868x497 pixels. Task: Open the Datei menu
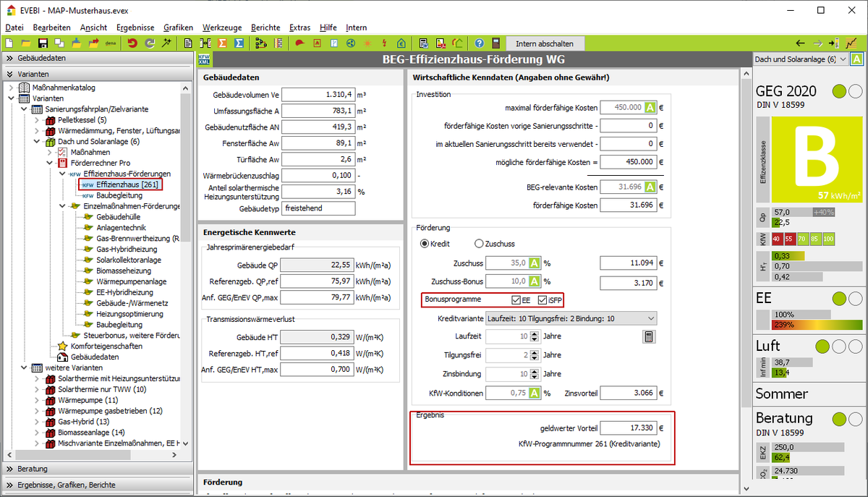[14, 27]
